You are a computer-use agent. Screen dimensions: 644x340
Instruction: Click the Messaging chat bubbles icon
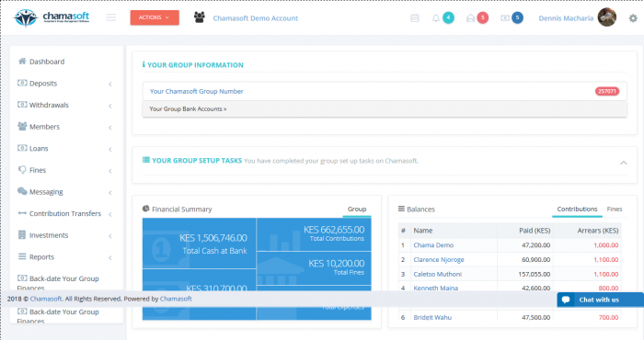[22, 191]
